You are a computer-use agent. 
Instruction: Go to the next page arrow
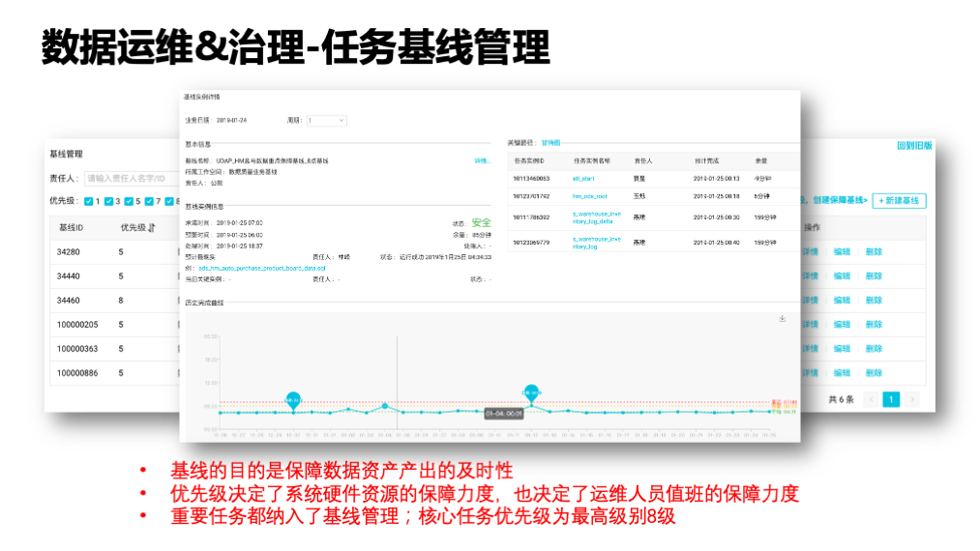pos(912,398)
